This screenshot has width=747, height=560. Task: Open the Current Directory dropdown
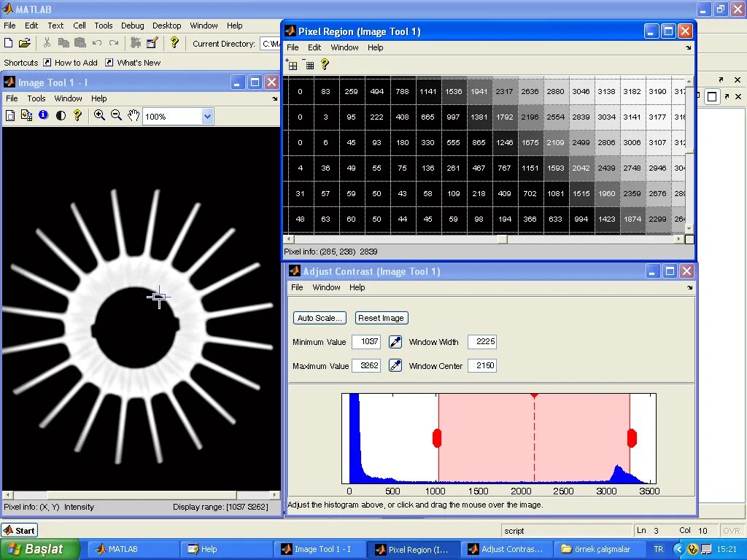271,43
